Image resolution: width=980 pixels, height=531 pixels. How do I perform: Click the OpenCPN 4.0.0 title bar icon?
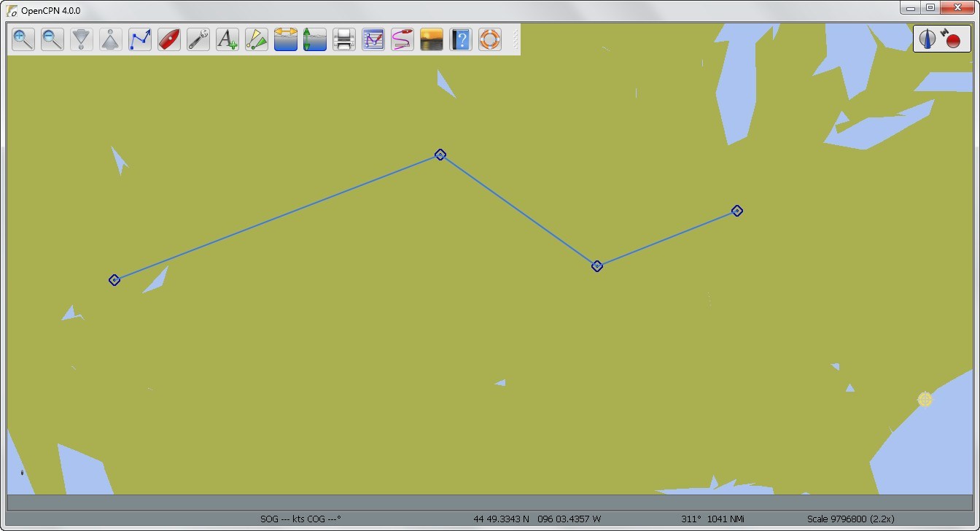(x=12, y=11)
